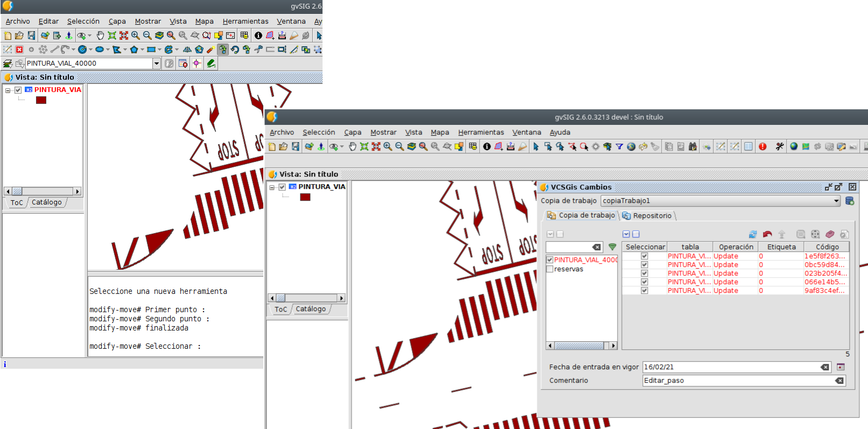Screen dimensions: 868x429
Task: Collapse the PINTURA_VIA tree node in front ToC
Action: coord(272,187)
